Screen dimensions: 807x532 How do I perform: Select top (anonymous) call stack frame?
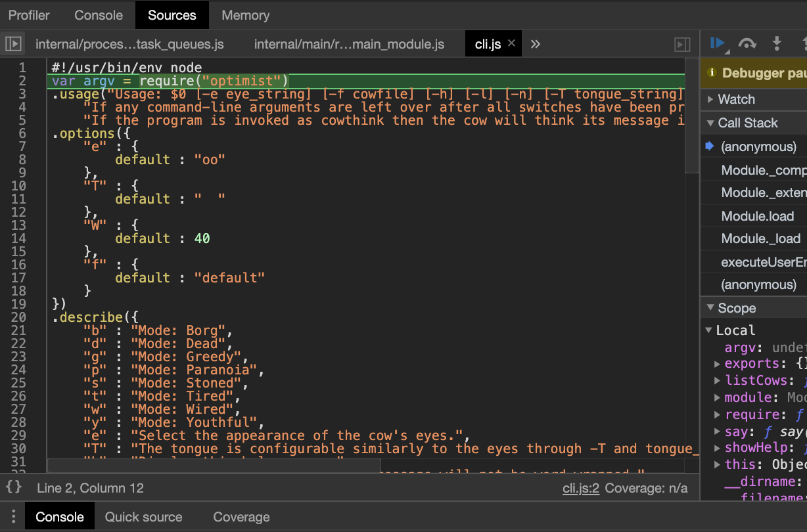click(x=754, y=146)
